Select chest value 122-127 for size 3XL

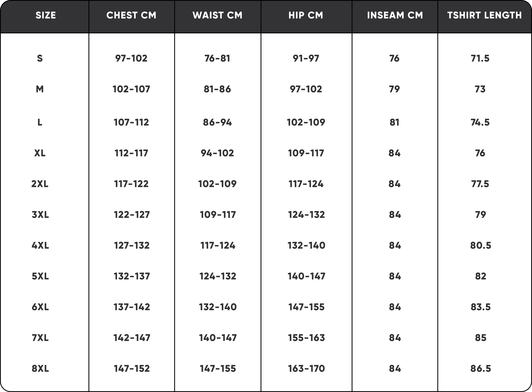point(132,215)
